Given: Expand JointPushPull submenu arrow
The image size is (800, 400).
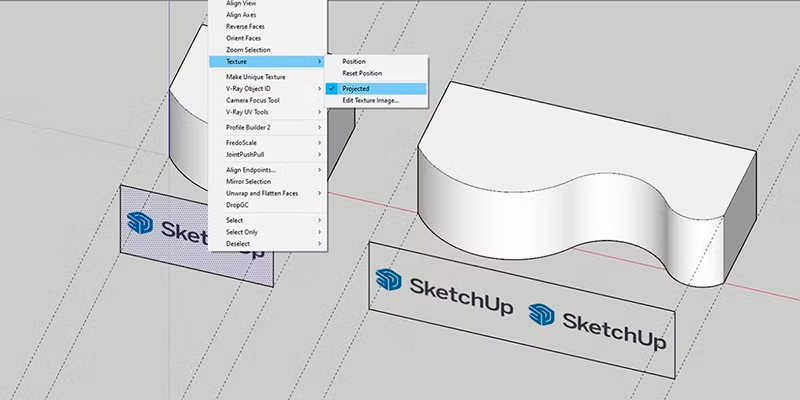Looking at the screenshot, I should click(x=319, y=155).
